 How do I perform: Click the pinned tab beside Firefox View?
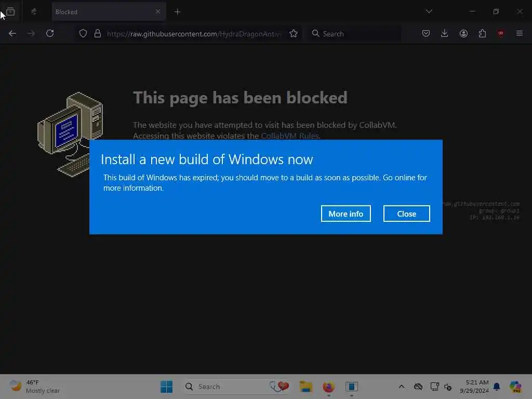click(34, 12)
